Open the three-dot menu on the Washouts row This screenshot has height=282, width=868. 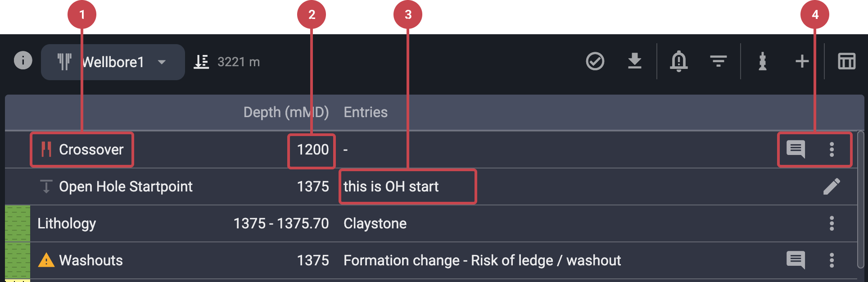click(832, 260)
